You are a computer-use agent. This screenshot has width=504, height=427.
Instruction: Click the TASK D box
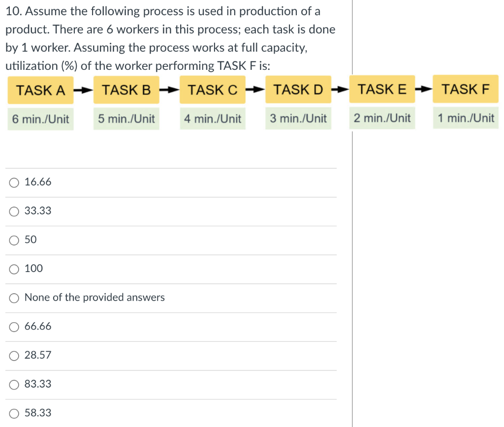point(298,90)
